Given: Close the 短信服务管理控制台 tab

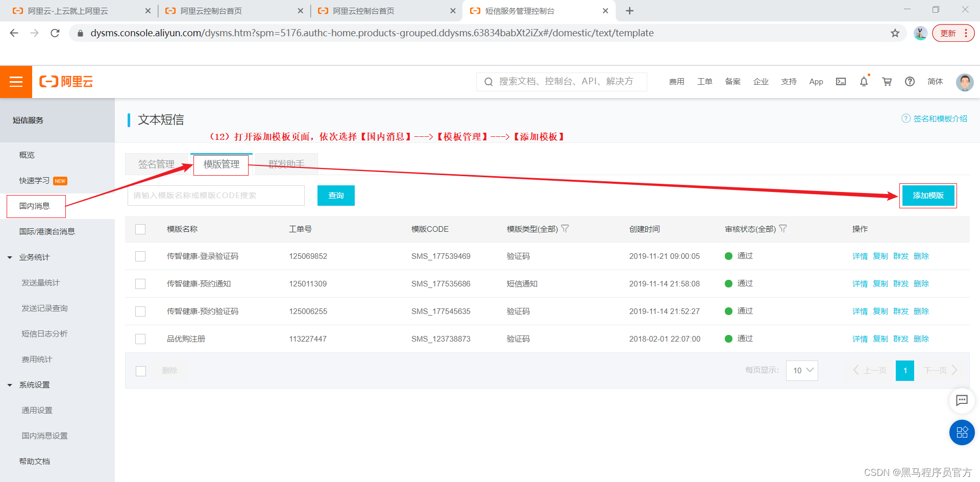Looking at the screenshot, I should pos(605,11).
